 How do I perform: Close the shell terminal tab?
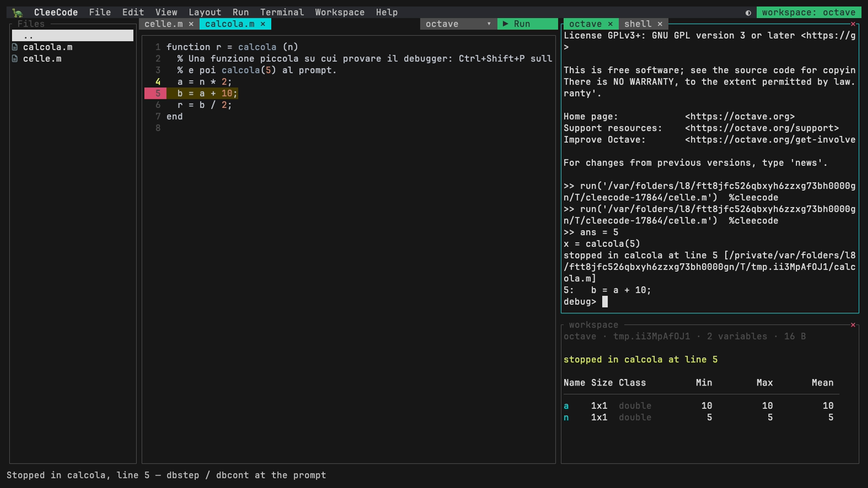coord(660,24)
